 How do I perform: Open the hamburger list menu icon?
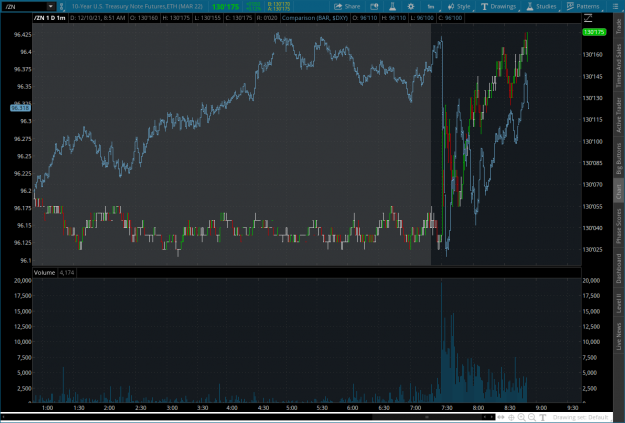[x=616, y=6]
